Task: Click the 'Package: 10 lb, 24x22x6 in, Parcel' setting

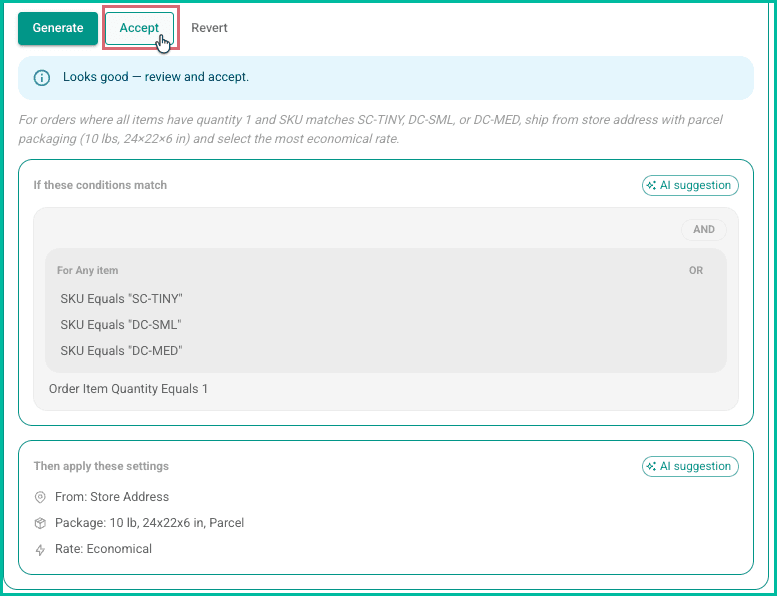Action: coord(150,523)
